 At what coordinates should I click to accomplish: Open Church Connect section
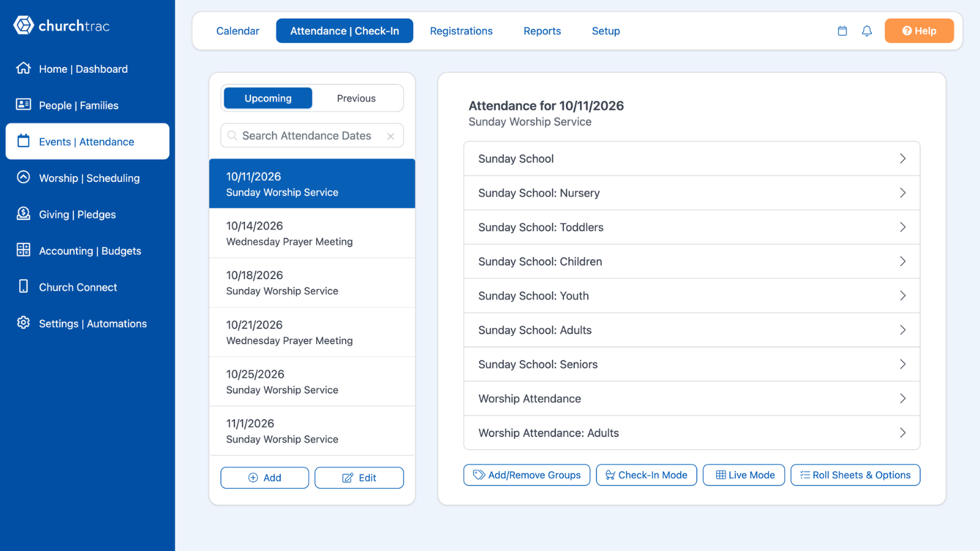(88, 287)
